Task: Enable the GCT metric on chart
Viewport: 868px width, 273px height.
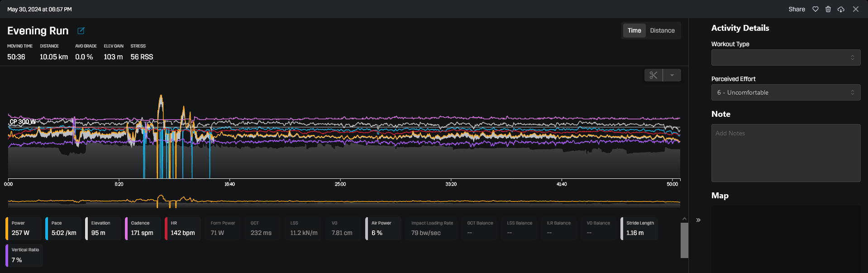Action: click(x=262, y=228)
